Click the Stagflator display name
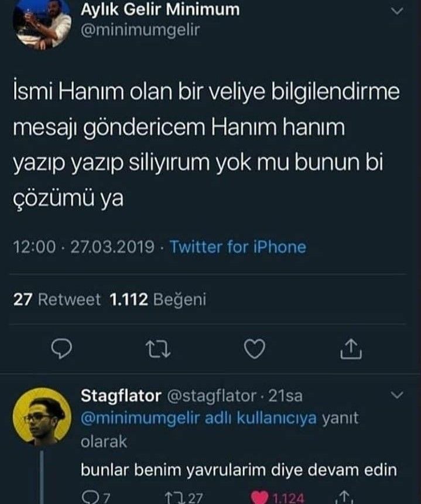 121,396
